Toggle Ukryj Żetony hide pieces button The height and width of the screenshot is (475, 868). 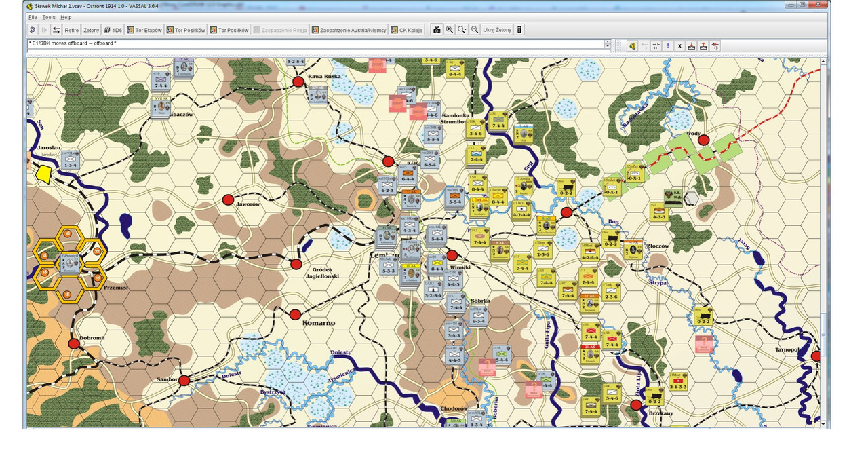click(x=497, y=30)
